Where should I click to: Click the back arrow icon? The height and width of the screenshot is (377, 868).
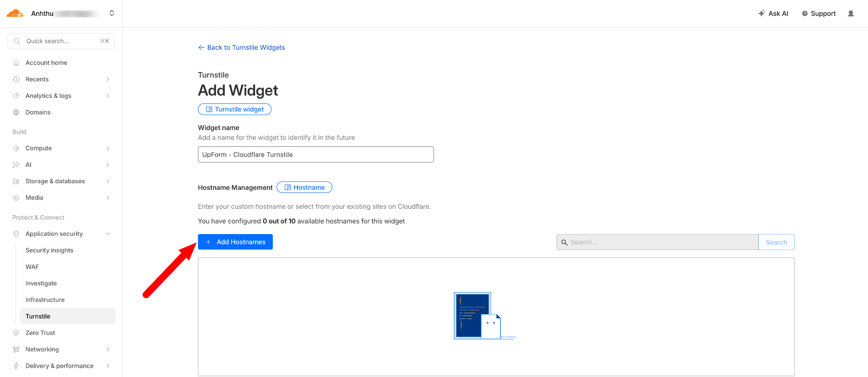pyautogui.click(x=201, y=47)
